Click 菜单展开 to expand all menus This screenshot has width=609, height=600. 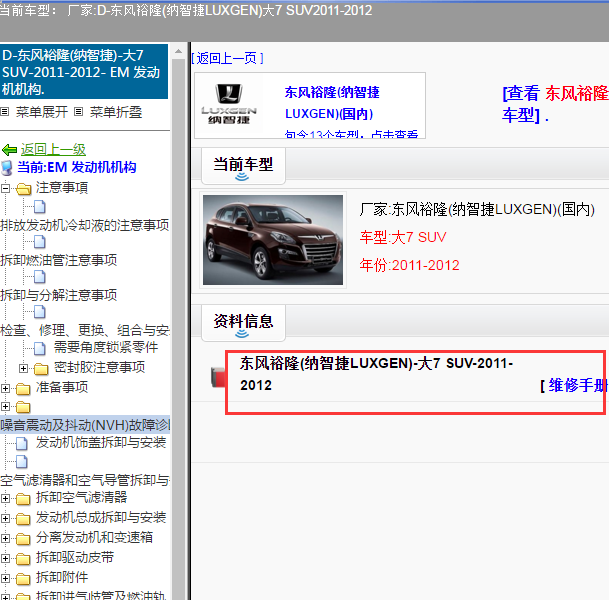pyautogui.click(x=42, y=112)
